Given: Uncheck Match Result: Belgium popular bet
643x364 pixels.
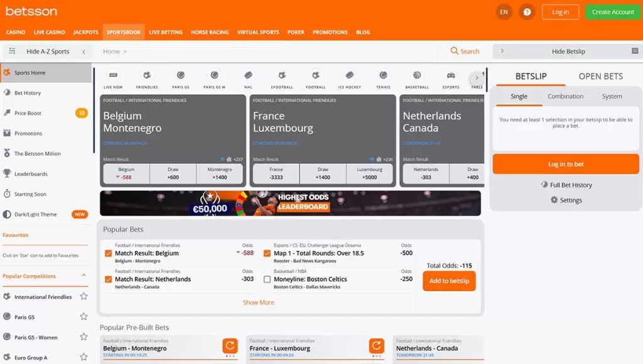Looking at the screenshot, I should (108, 254).
